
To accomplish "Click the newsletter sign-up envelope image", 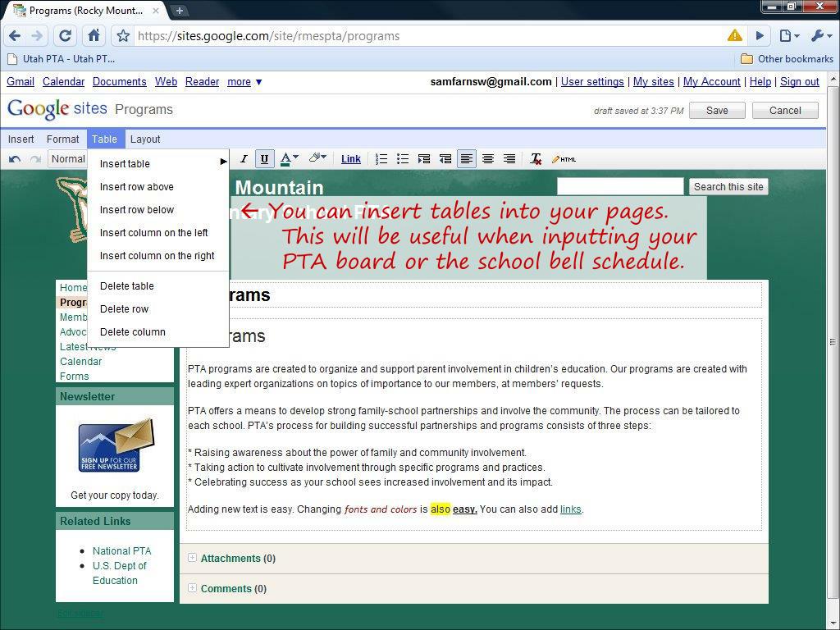I will pos(116,445).
